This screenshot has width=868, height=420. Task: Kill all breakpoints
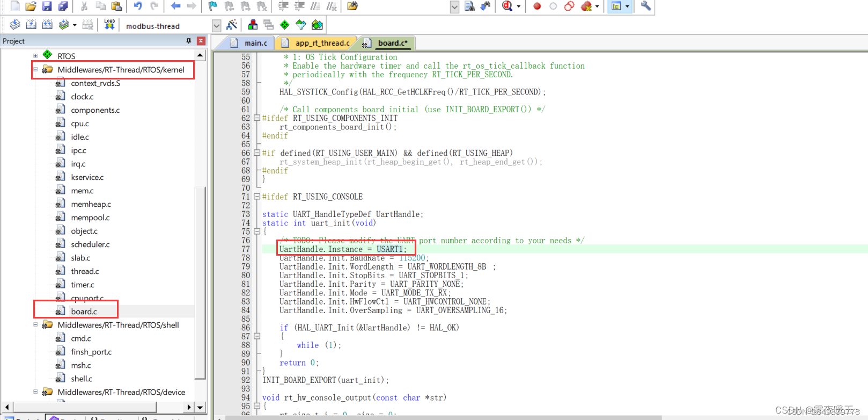click(586, 6)
